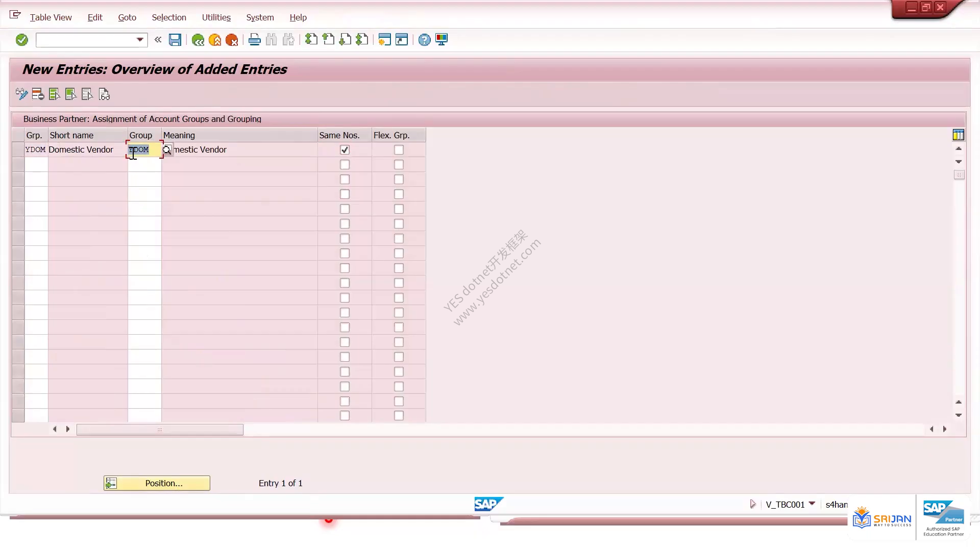980x551 pixels.
Task: Check Flex. Grp. box for YDOM row
Action: (x=399, y=150)
